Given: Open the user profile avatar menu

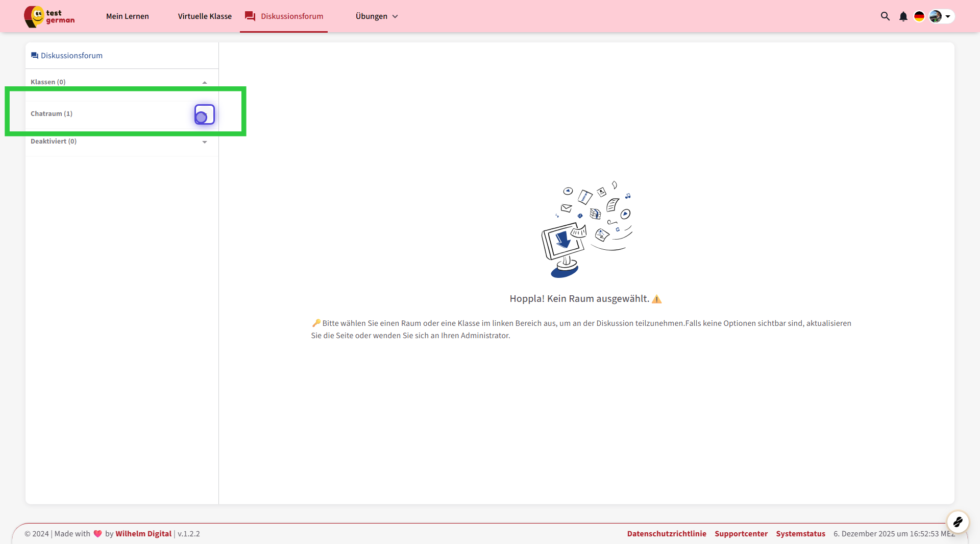Looking at the screenshot, I should click(x=940, y=16).
